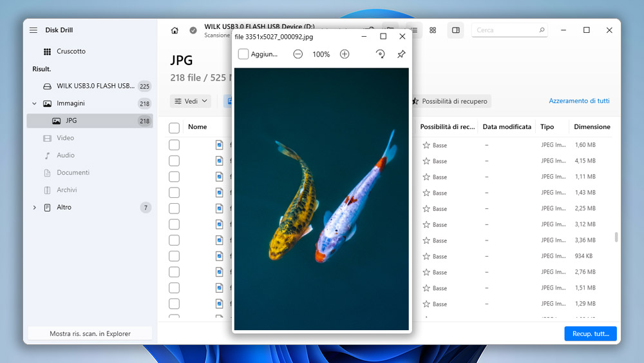This screenshot has height=363, width=644.
Task: Zoom out in the preview window
Action: point(298,54)
